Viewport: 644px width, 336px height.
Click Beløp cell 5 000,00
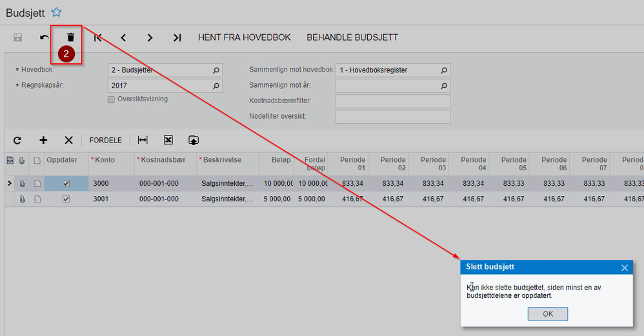277,199
